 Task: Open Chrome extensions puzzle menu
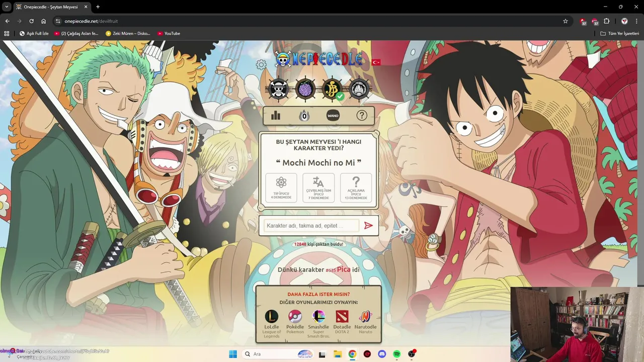[x=607, y=21]
